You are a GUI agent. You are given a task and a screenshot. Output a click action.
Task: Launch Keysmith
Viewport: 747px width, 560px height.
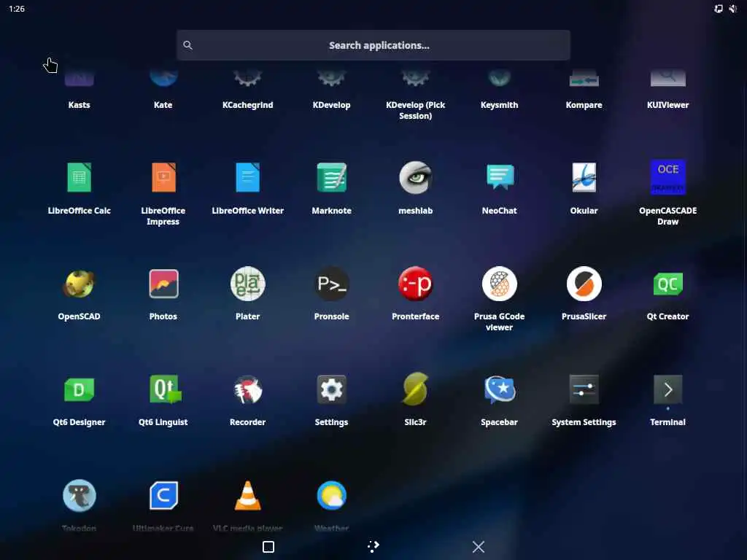[x=499, y=90]
